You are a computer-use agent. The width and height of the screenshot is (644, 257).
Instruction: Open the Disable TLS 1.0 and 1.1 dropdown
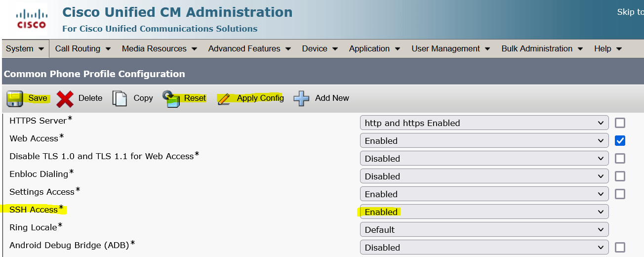484,159
